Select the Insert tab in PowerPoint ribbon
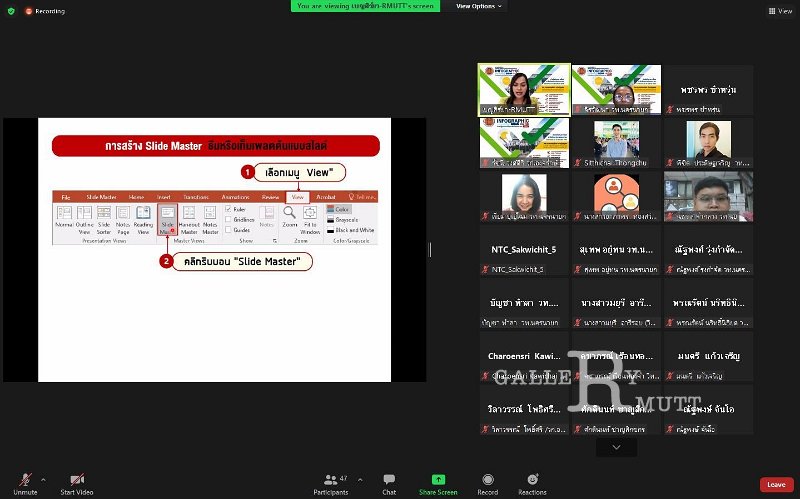Image resolution: width=800 pixels, height=499 pixels. [164, 197]
